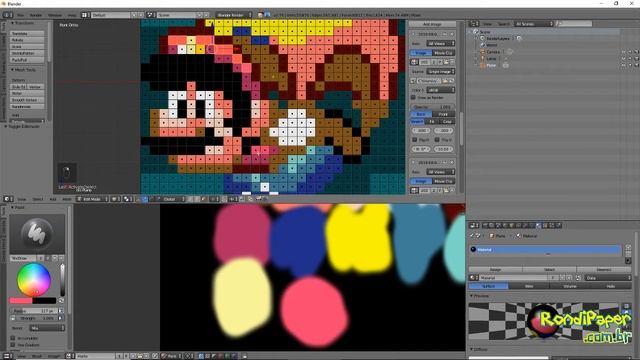
Task: Toggle visibility eye of Camera row
Action: (623, 52)
